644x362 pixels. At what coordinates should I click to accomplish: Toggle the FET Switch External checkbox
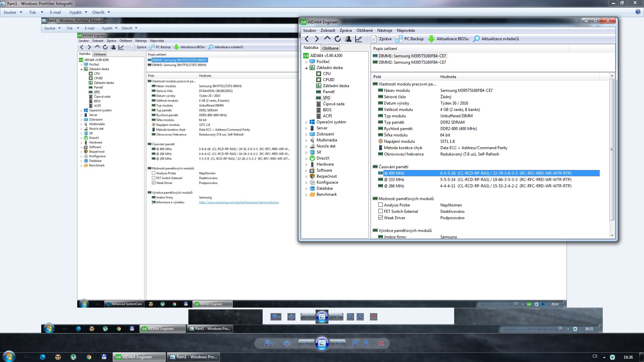point(380,211)
